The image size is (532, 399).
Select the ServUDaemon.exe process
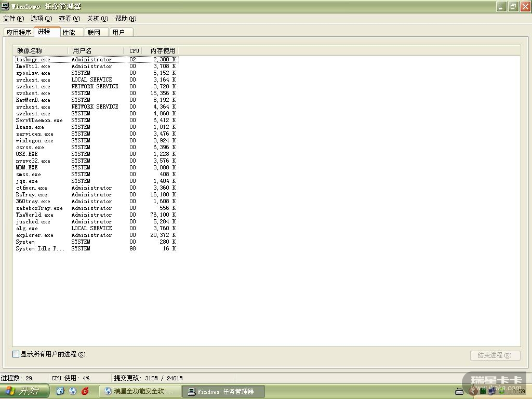pos(97,120)
